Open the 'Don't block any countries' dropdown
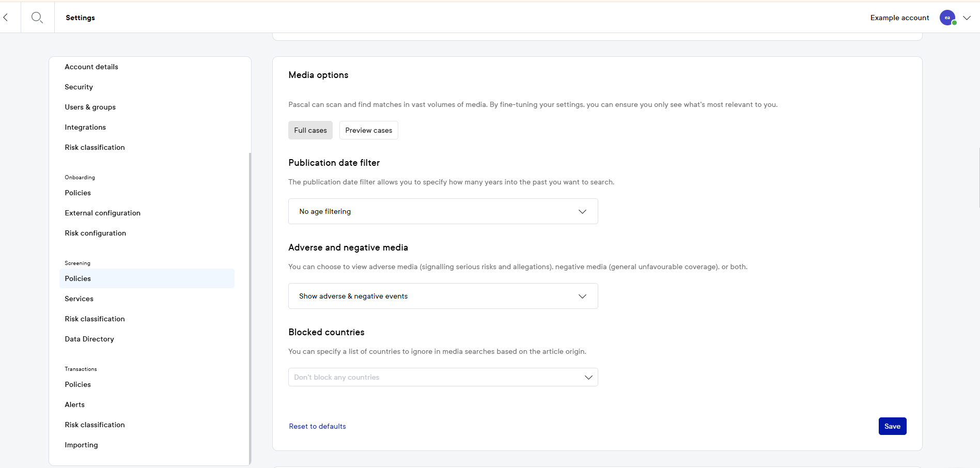Image resolution: width=980 pixels, height=468 pixels. [x=443, y=377]
